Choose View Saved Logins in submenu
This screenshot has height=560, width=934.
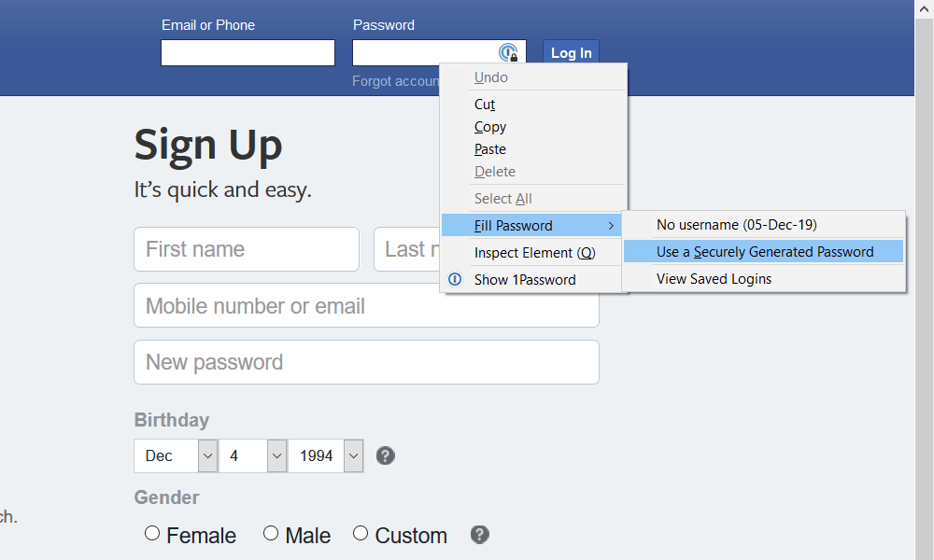pyautogui.click(x=764, y=278)
